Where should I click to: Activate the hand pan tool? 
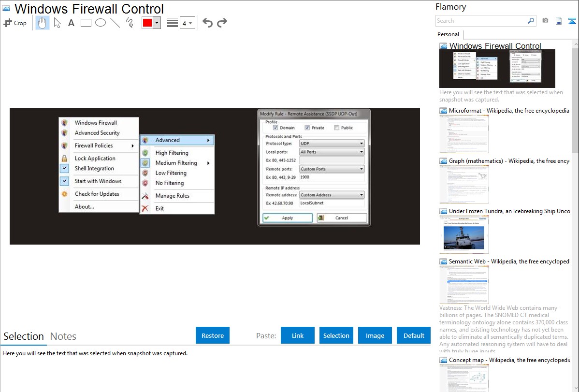click(x=43, y=23)
